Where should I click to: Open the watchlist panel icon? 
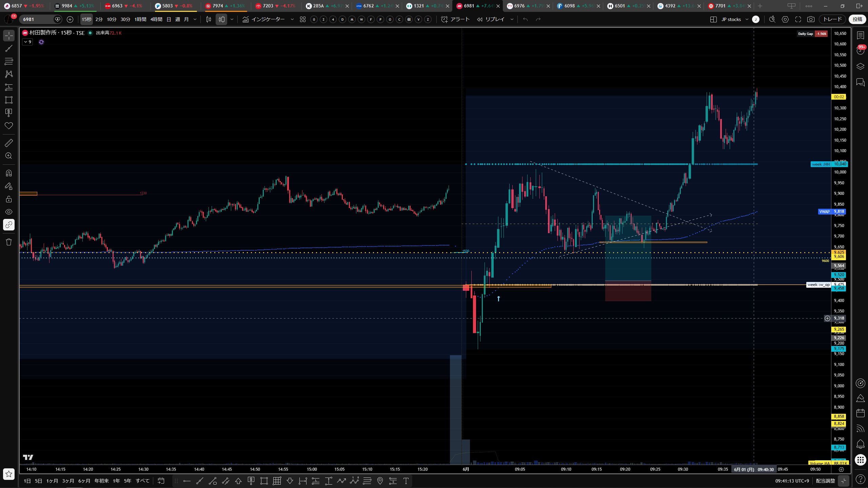coord(861,35)
